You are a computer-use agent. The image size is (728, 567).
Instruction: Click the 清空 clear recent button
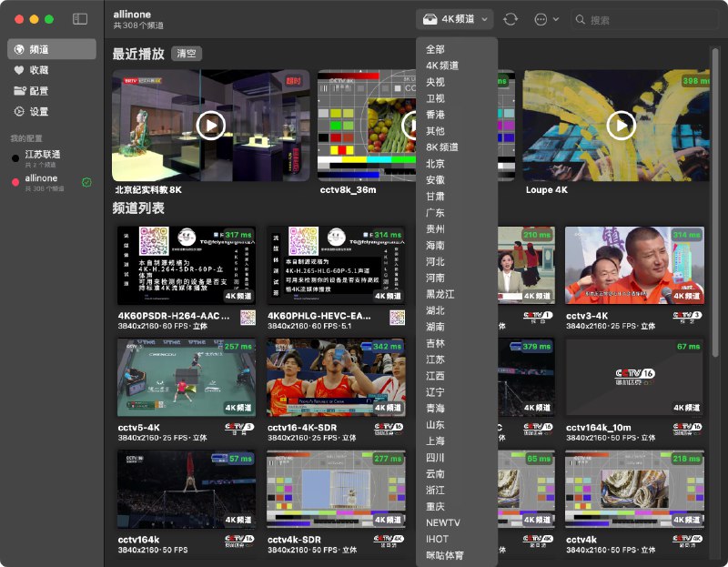pos(187,54)
